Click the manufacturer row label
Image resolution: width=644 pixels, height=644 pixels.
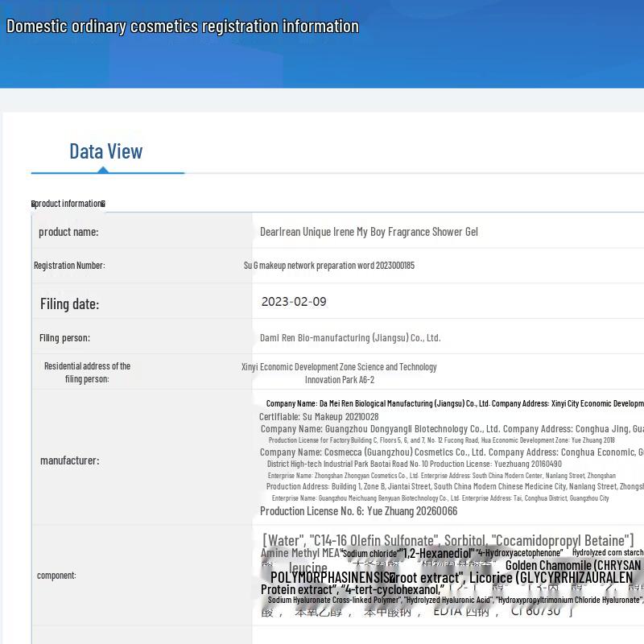(x=70, y=460)
